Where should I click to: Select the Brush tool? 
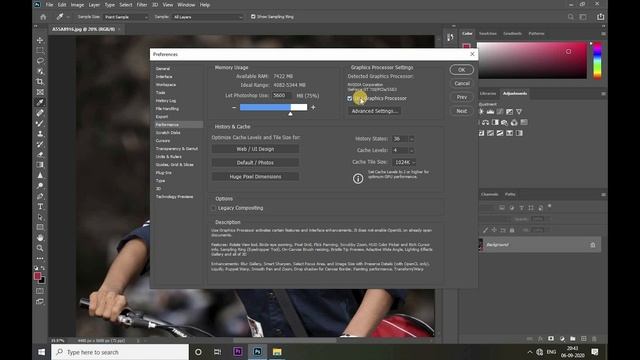40,123
